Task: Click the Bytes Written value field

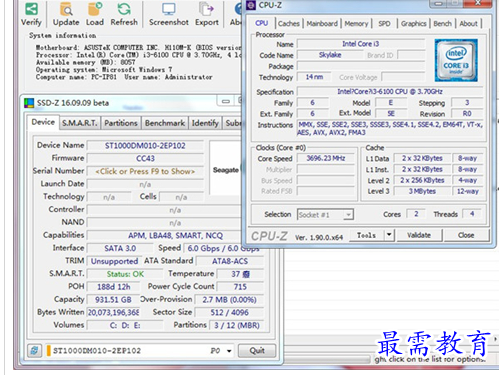Action: [113, 312]
